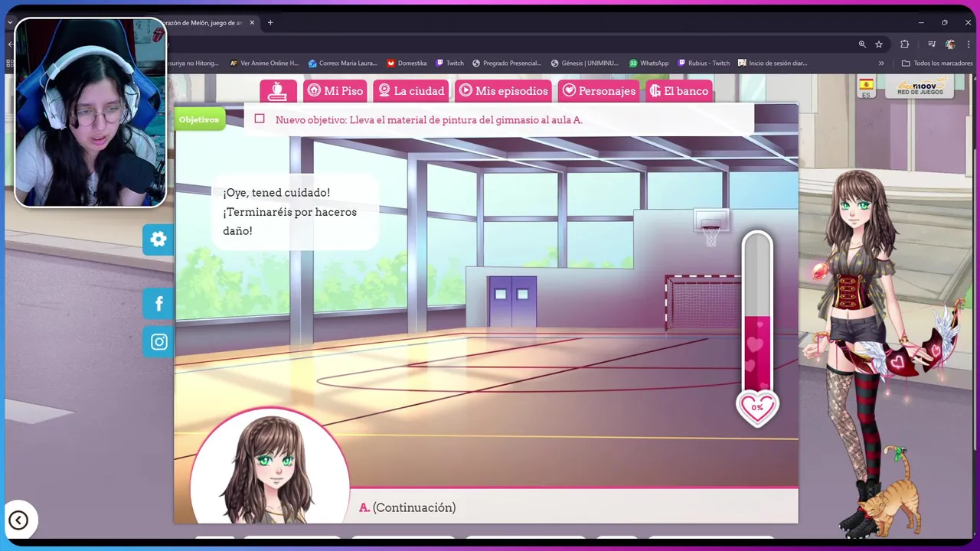
Task: Open the tab search dropdown arrow
Action: [x=10, y=23]
